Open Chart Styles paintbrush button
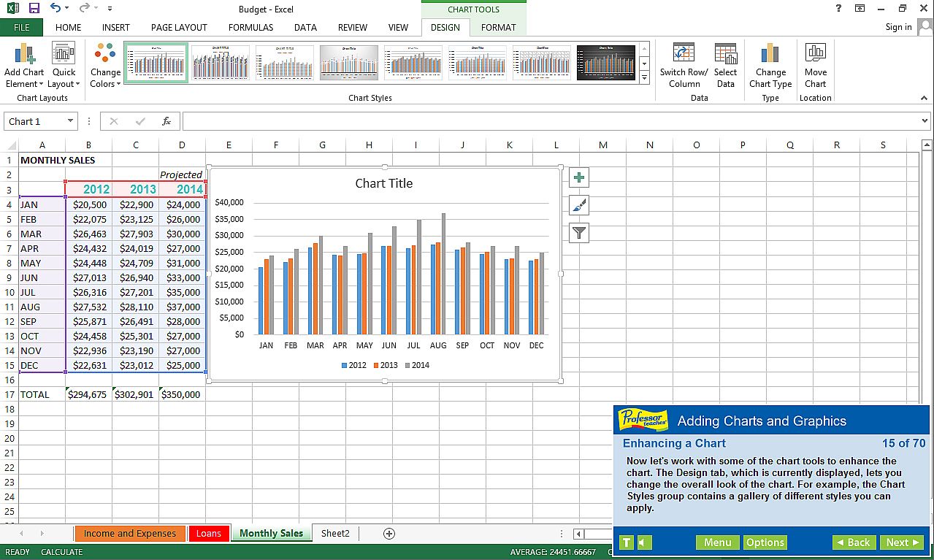The width and height of the screenshot is (934, 560). (578, 205)
